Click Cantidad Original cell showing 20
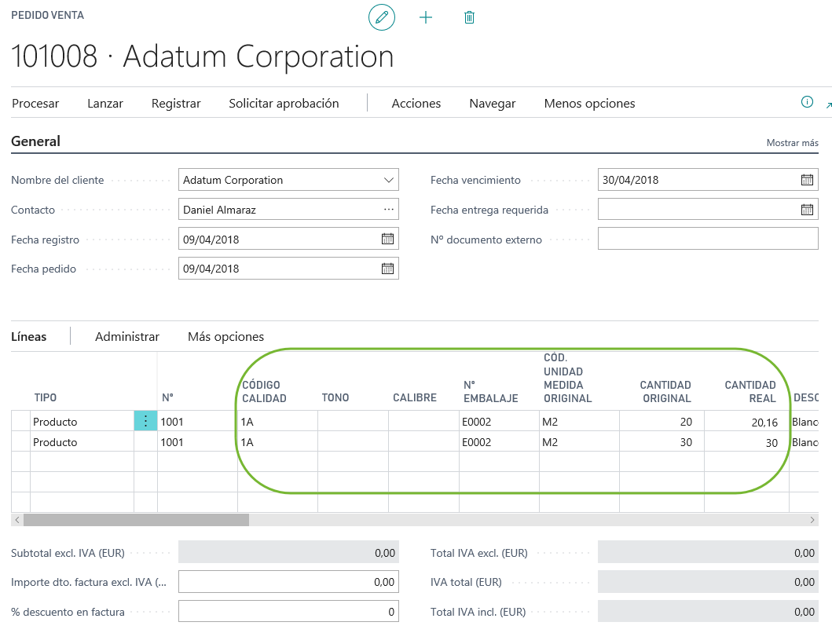The width and height of the screenshot is (832, 644). (662, 422)
